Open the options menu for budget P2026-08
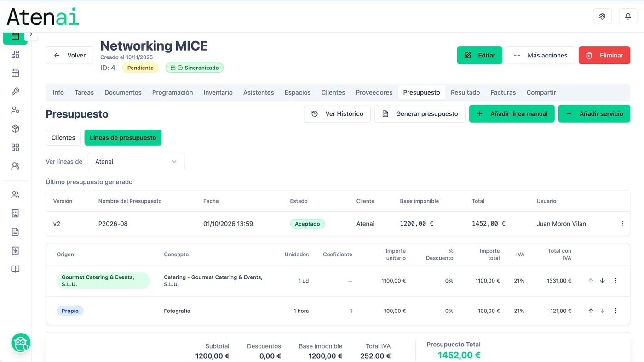 [622, 224]
